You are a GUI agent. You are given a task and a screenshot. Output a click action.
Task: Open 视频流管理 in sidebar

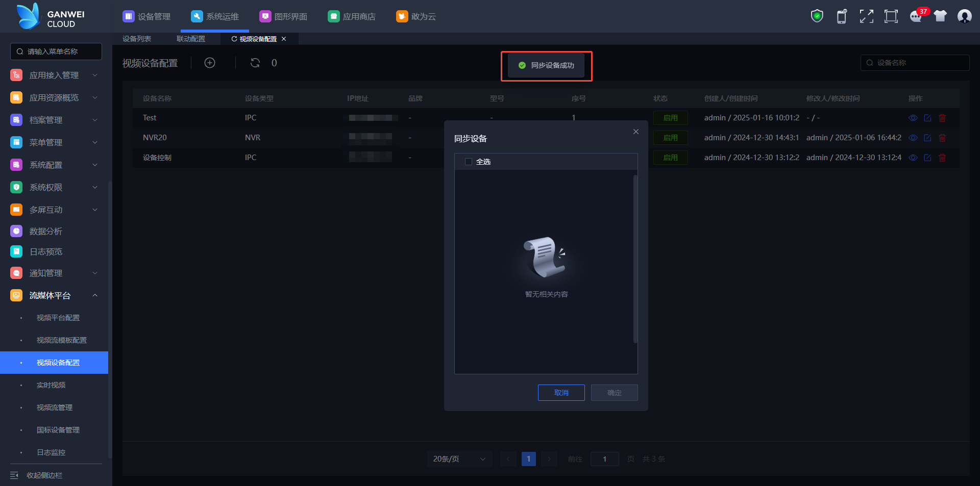[x=55, y=407]
